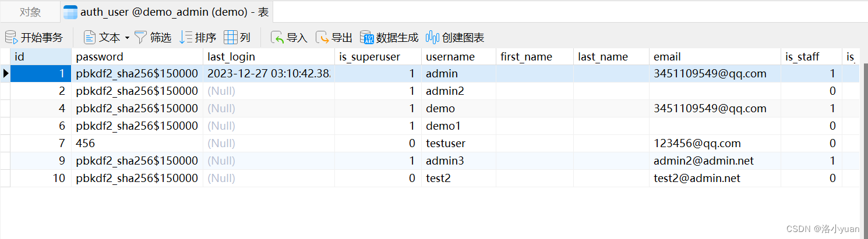The width and height of the screenshot is (868, 239).
Task: Click the Text (文本) document icon
Action: coord(90,38)
